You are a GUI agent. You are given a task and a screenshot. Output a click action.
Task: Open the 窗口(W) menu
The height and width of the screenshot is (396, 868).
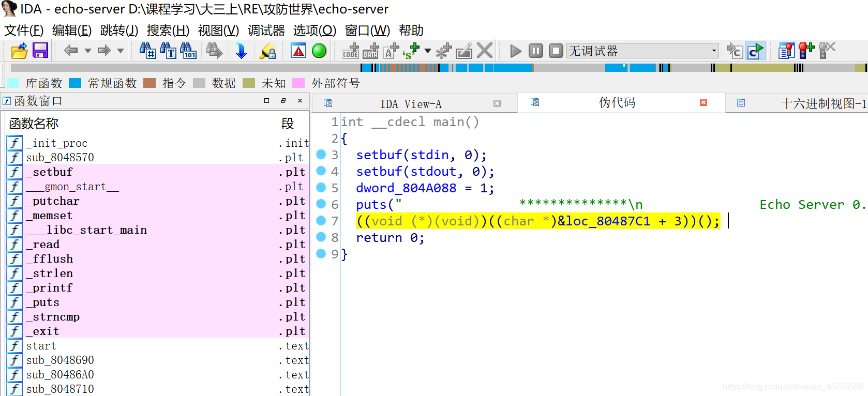tap(367, 31)
